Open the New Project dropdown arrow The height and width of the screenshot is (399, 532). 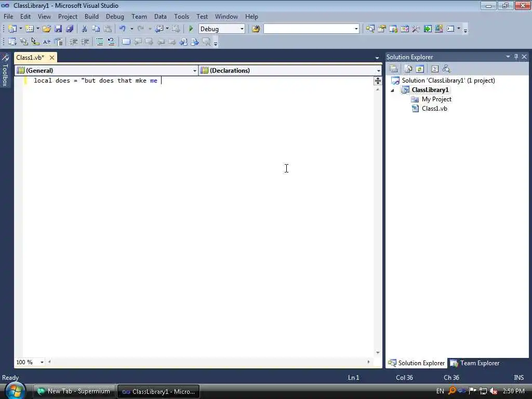point(20,29)
